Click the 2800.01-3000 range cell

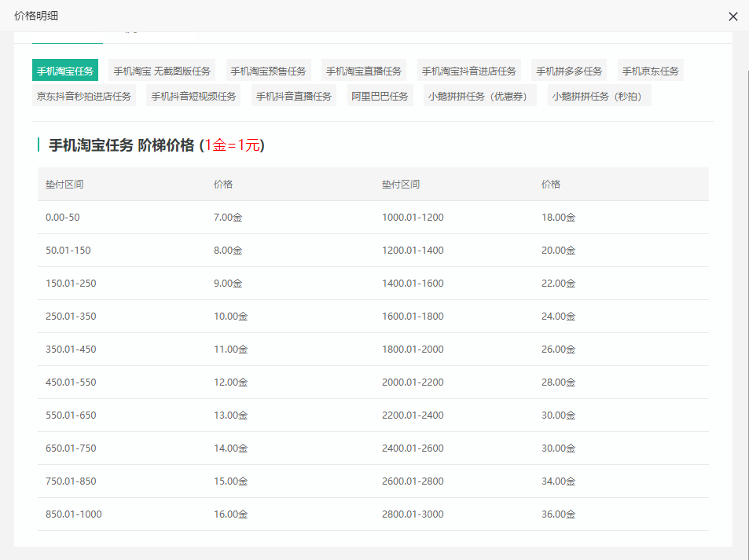click(x=413, y=514)
